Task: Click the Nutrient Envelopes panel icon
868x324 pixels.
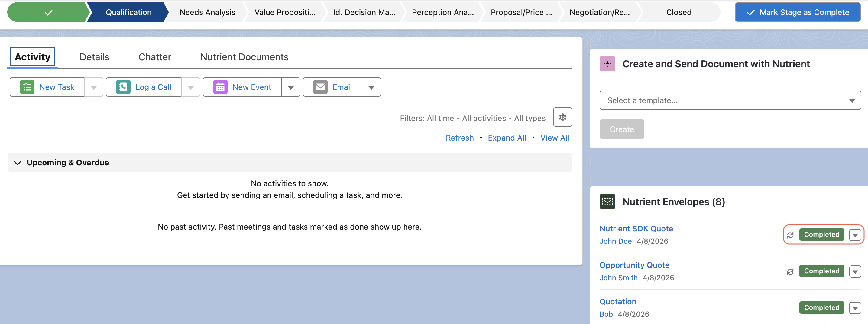Action: point(607,201)
